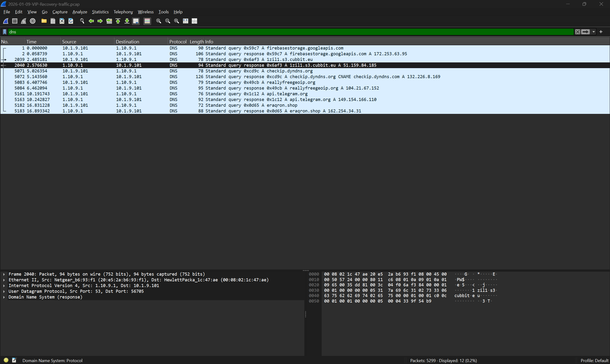Open the Edit menu
Screen dimensions: 610x364
19,12
